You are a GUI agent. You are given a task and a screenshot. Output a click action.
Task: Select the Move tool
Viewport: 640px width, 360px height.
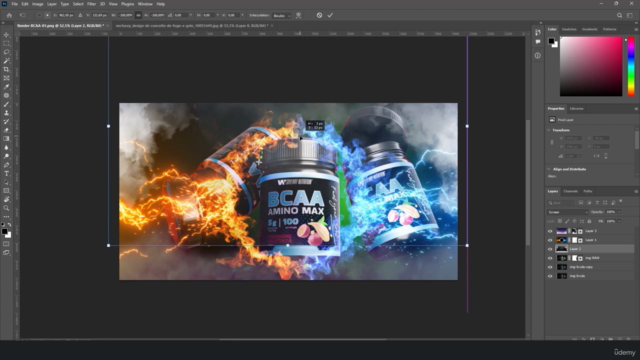(x=6, y=35)
